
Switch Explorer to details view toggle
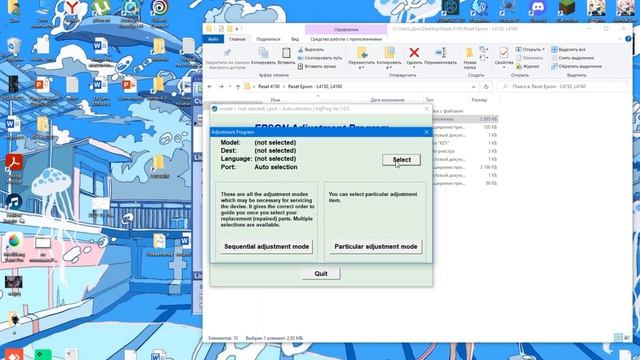coord(618,338)
